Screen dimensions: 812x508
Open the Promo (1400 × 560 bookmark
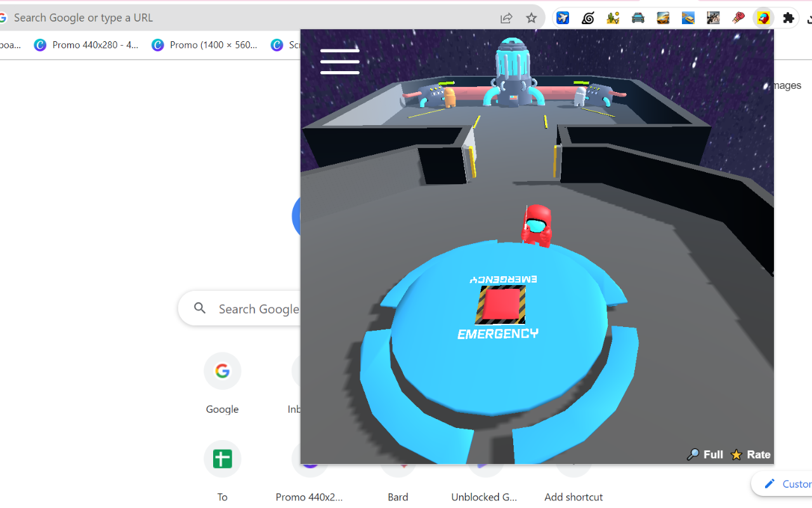tap(205, 44)
